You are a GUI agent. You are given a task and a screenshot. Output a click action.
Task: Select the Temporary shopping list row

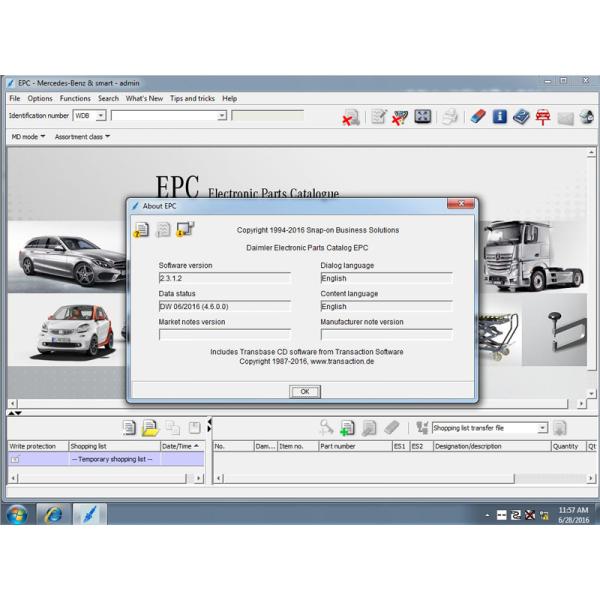112,459
